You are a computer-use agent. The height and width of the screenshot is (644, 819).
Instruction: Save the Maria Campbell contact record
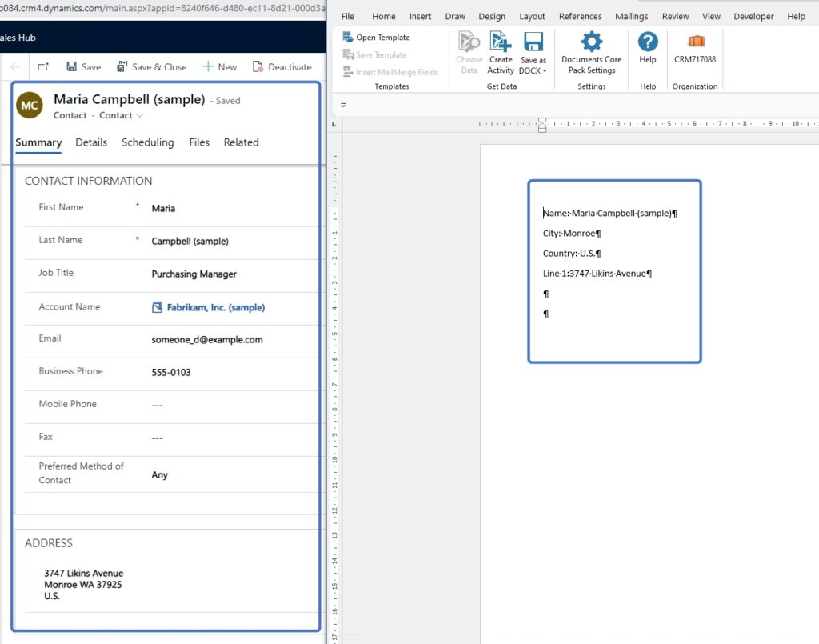[x=83, y=66]
